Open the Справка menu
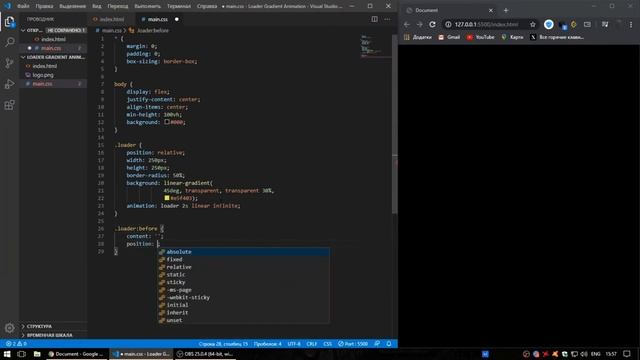The image size is (640, 360). point(207,6)
